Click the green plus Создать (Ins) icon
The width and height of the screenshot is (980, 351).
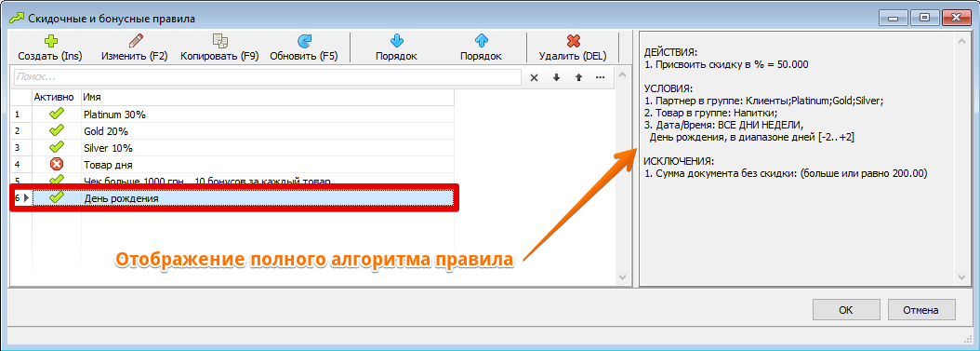click(x=49, y=41)
